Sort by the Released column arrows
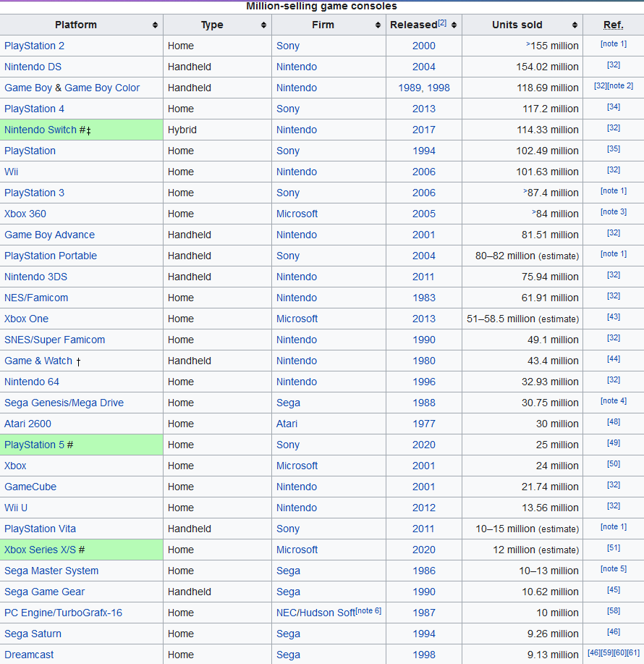This screenshot has height=664, width=644. 454,25
